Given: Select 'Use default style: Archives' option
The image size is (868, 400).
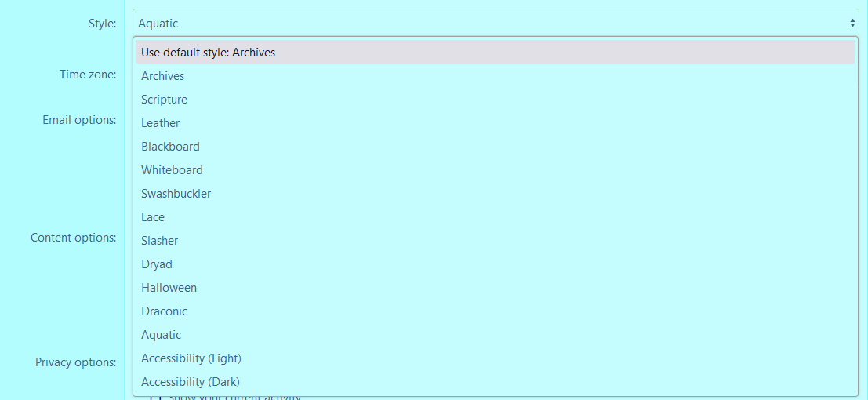Looking at the screenshot, I should point(496,52).
